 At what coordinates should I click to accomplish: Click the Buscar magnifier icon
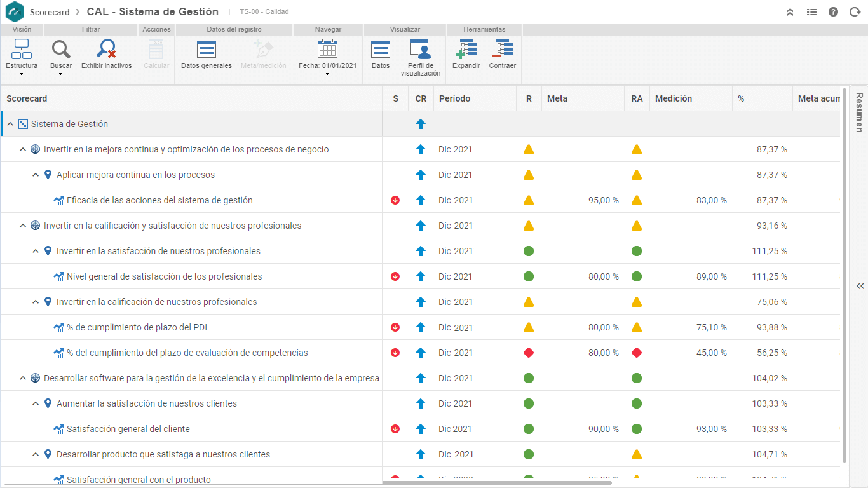pos(61,50)
